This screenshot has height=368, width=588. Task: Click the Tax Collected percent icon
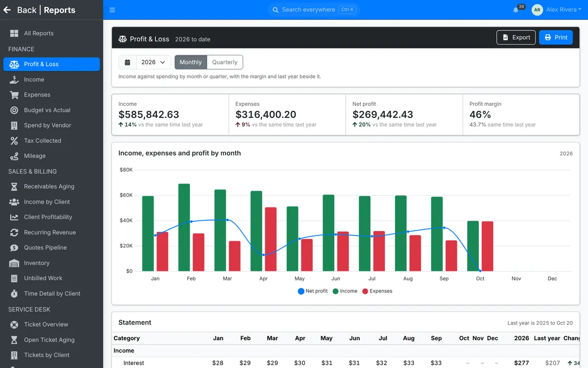click(x=14, y=141)
